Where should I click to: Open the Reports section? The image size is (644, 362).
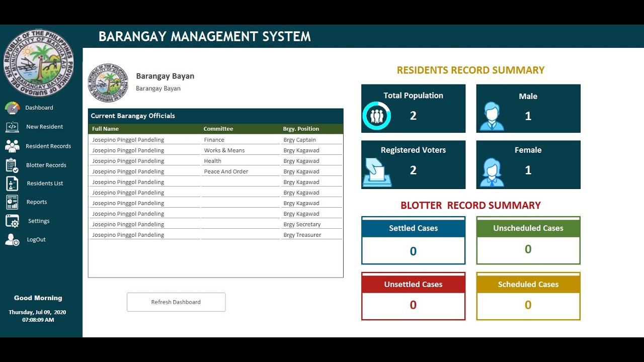tap(37, 202)
